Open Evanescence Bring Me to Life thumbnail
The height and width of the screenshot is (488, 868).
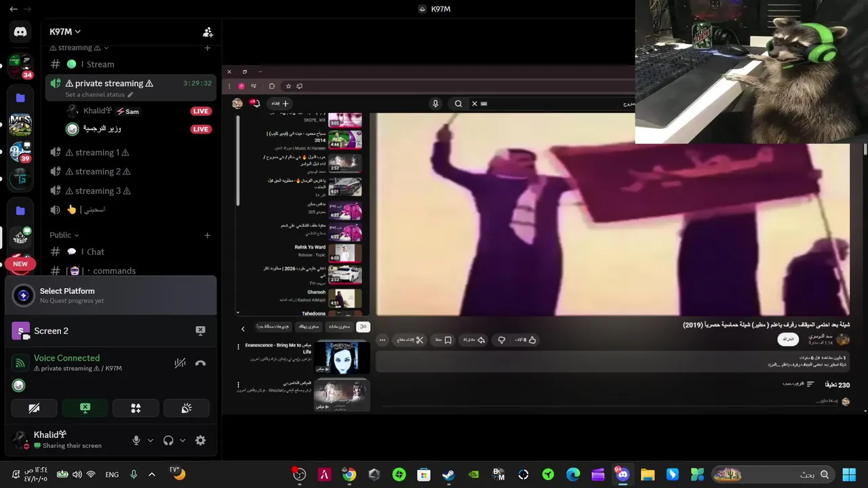(342, 357)
